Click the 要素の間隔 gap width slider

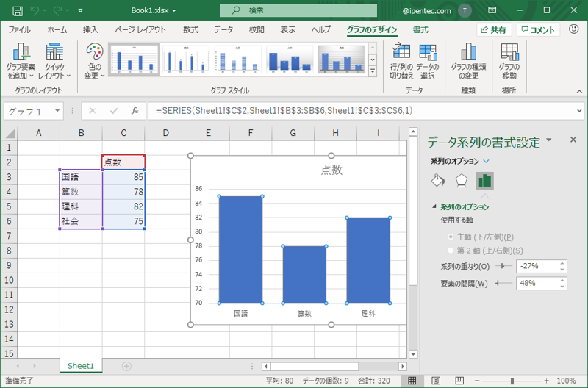click(503, 284)
